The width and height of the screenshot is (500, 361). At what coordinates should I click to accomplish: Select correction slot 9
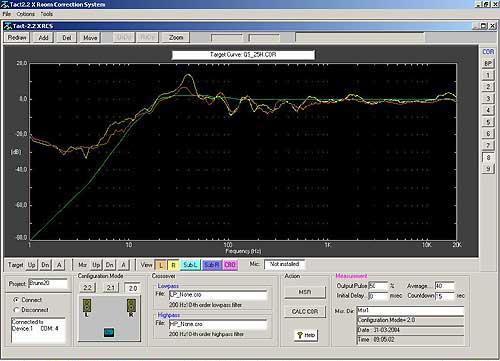point(488,169)
